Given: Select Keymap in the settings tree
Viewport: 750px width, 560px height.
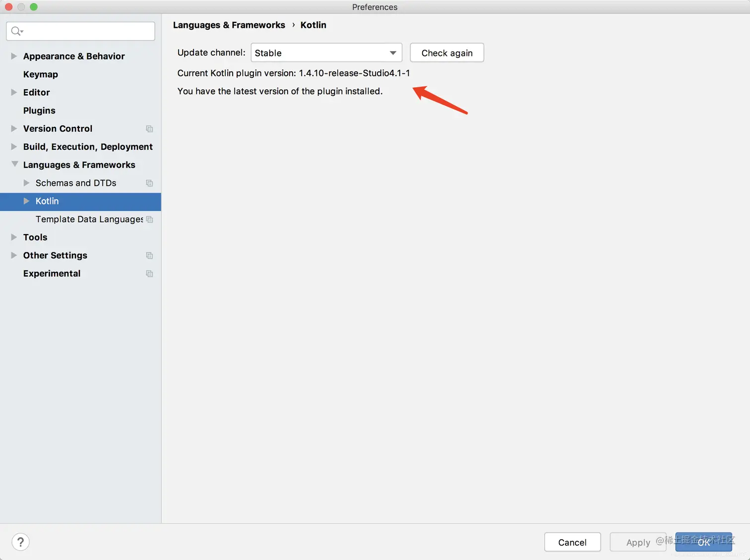Looking at the screenshot, I should (x=41, y=74).
